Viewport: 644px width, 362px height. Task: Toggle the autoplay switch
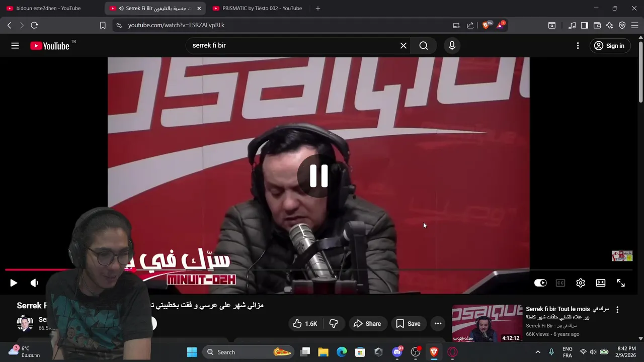point(540,283)
